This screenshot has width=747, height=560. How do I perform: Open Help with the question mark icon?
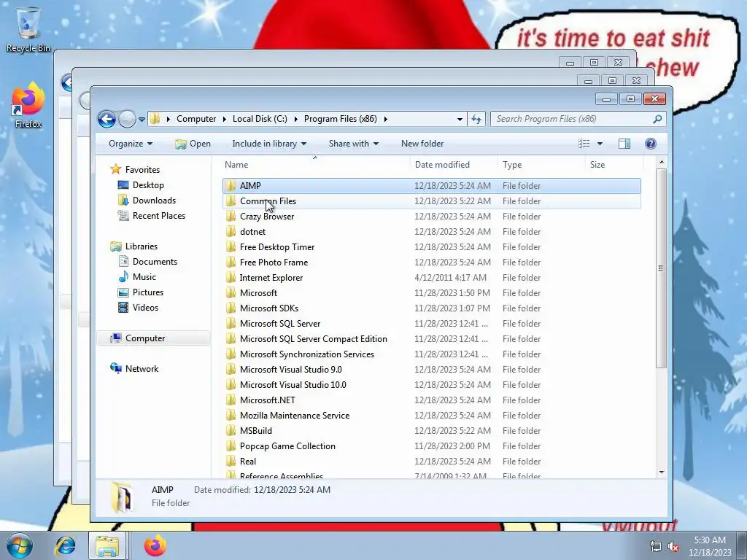(x=650, y=144)
